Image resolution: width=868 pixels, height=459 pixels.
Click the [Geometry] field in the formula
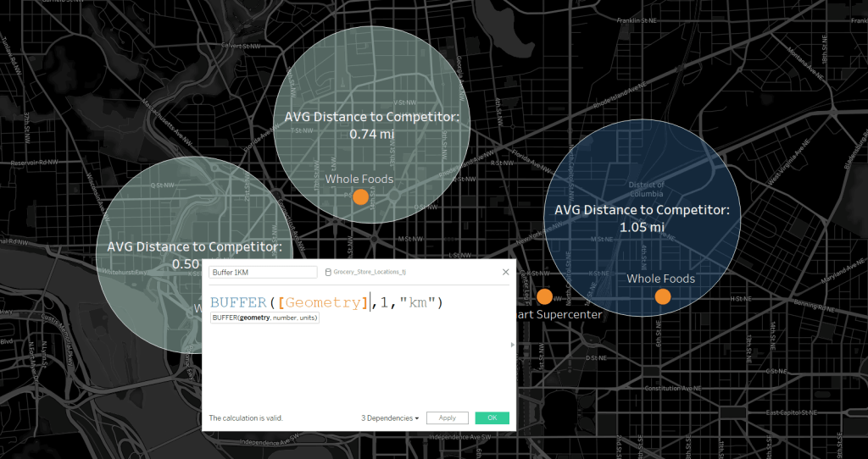coord(323,302)
